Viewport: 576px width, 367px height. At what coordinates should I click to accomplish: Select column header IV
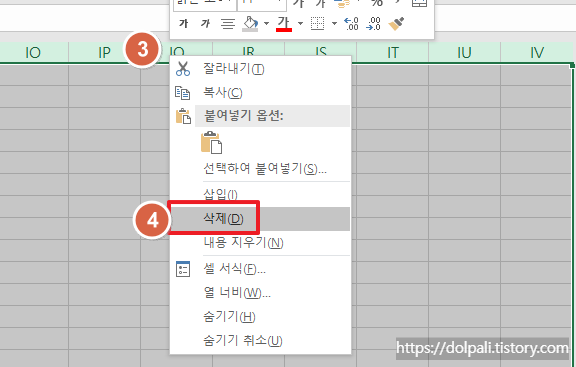(536, 53)
